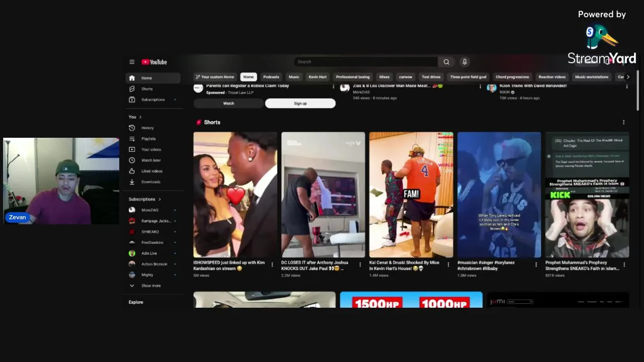Play the Kai Cenat Kevin Hart house thumbnail
Viewport: 644px width, 362px height.
tap(411, 195)
